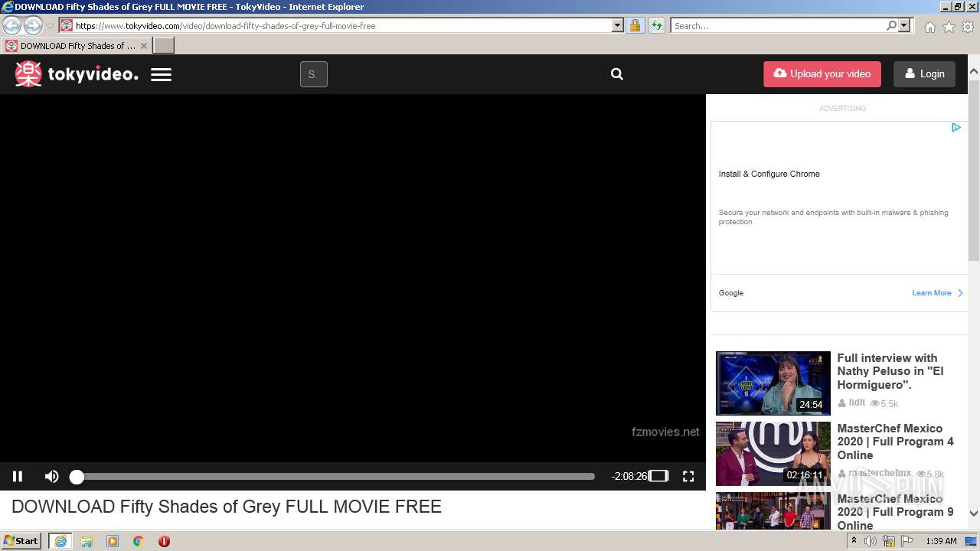Refresh the page with the green arrows

point(657,25)
